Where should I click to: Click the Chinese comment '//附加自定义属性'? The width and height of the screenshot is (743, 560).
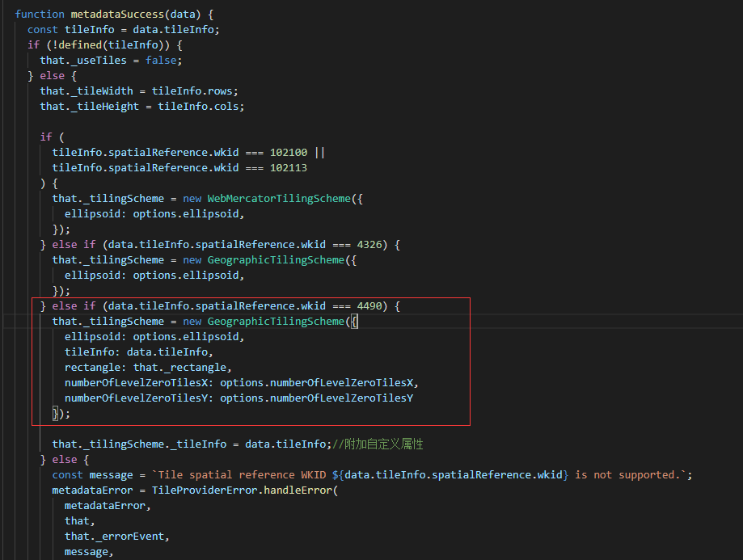(x=378, y=444)
